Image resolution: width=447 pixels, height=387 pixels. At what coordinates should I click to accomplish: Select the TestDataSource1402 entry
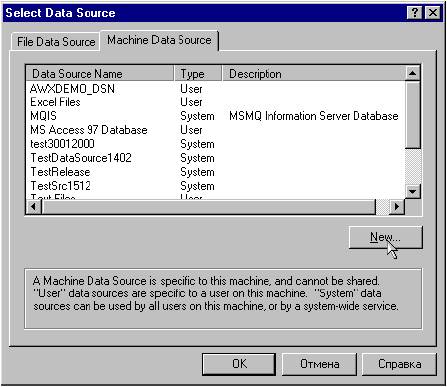[81, 158]
